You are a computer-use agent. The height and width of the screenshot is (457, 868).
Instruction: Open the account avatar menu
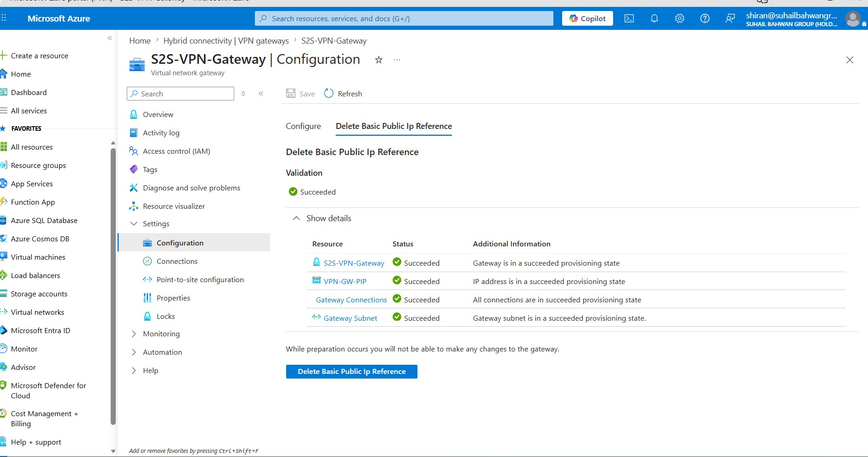[x=853, y=19]
